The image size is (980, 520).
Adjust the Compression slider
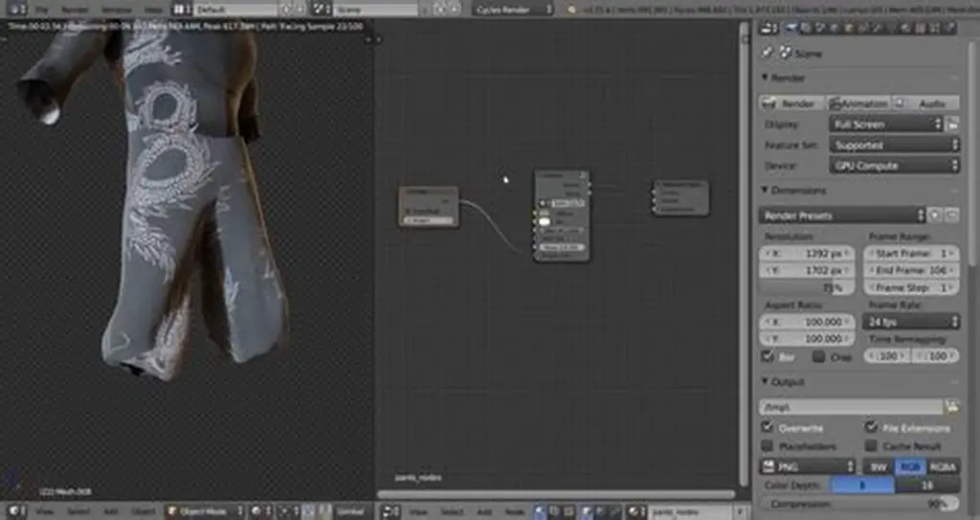pyautogui.click(x=859, y=504)
